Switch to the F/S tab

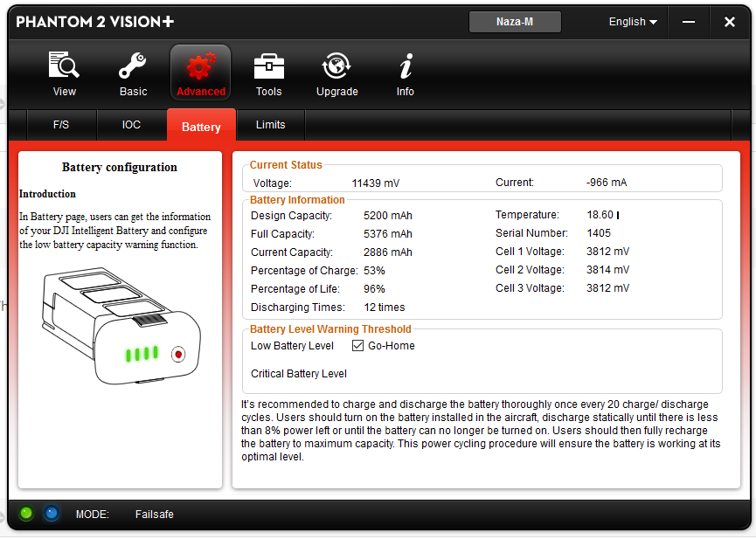click(x=61, y=125)
